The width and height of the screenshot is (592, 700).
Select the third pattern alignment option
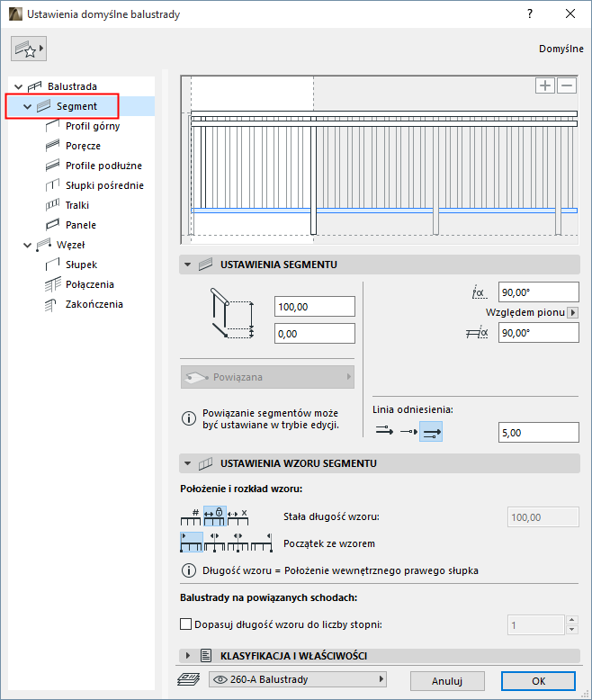click(238, 543)
